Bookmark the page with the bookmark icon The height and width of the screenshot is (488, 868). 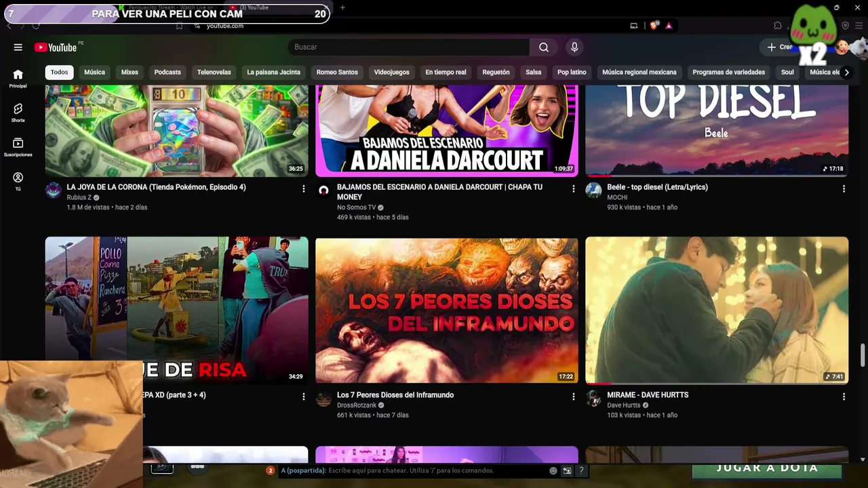(x=179, y=26)
